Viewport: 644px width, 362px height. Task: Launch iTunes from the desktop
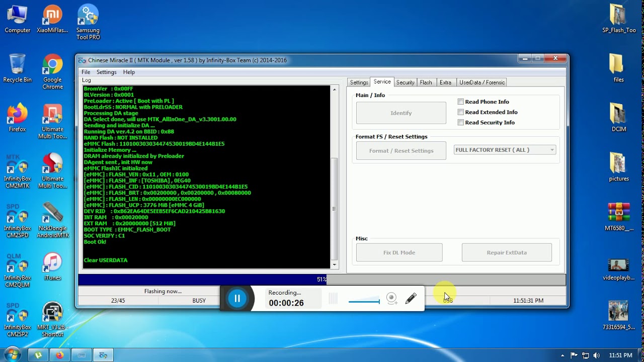click(x=52, y=266)
